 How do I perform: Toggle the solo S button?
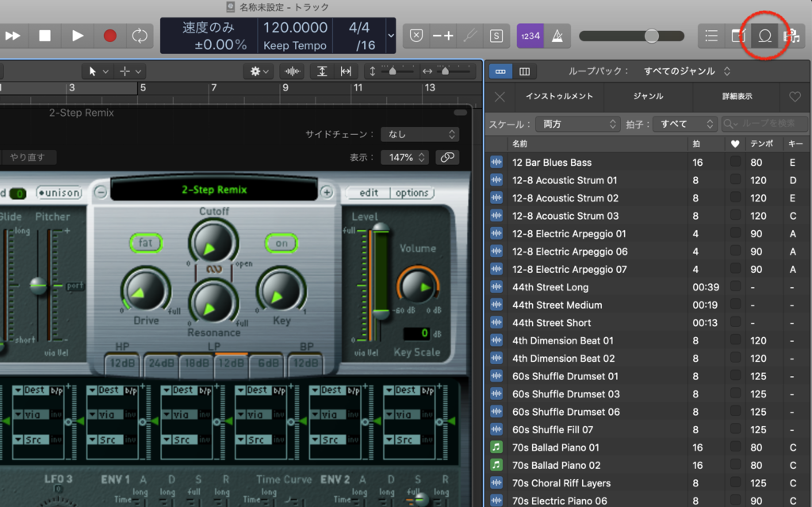coord(496,36)
